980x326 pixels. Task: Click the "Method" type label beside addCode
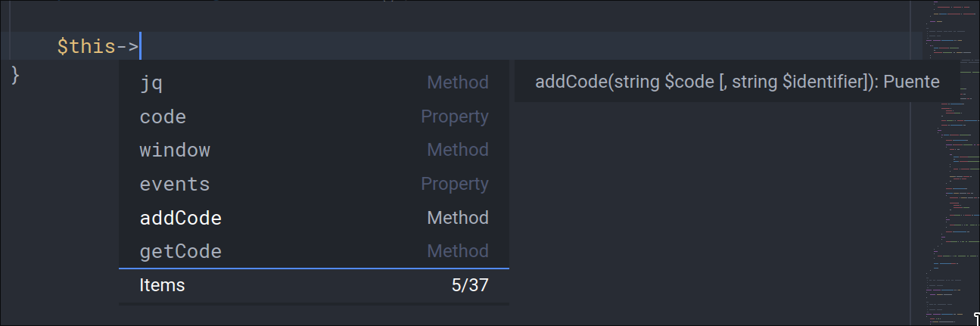tap(457, 218)
